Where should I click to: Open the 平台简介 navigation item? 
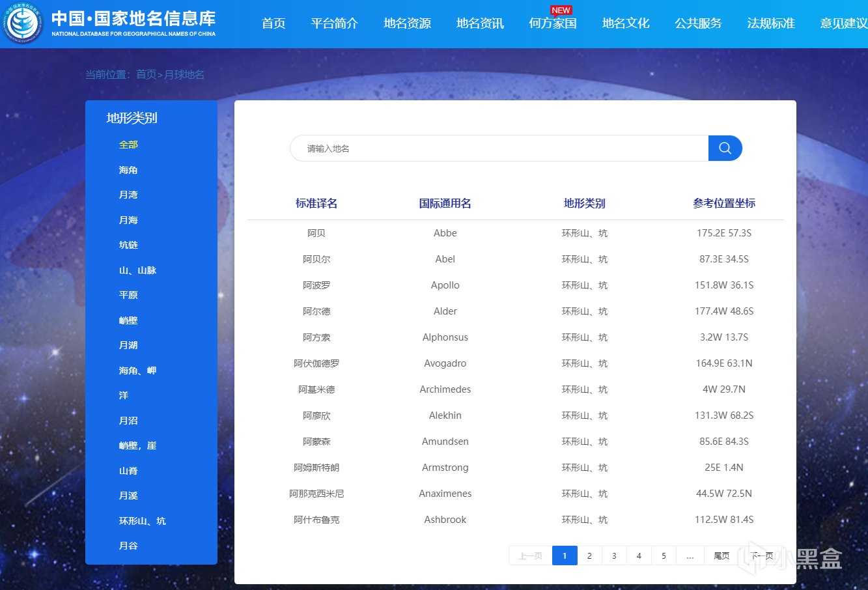click(x=335, y=23)
